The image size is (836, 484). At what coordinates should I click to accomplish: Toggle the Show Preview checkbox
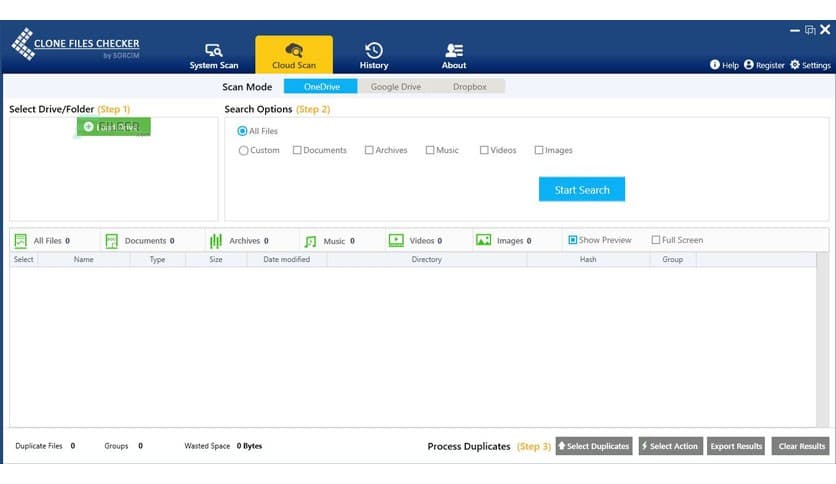coord(573,240)
